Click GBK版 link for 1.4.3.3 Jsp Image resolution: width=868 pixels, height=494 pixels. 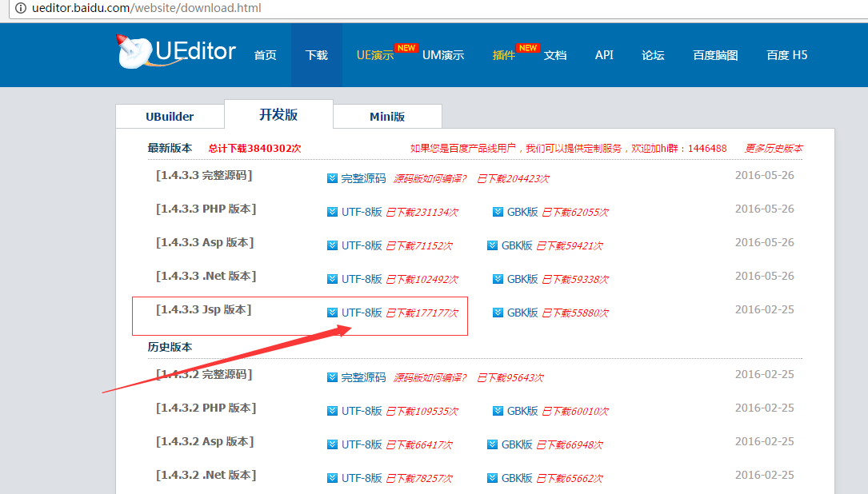(522, 313)
